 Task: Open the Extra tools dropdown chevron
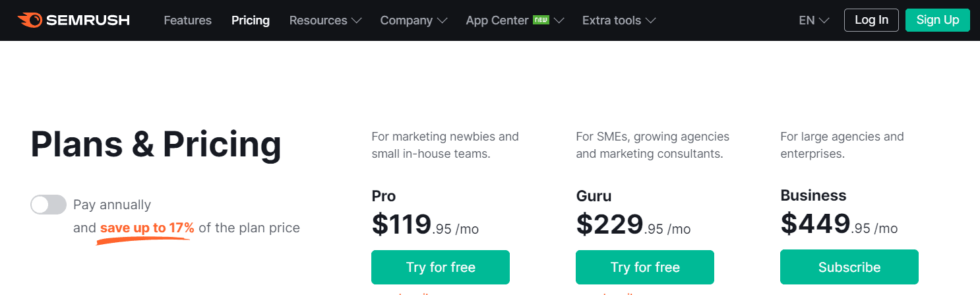tap(650, 20)
